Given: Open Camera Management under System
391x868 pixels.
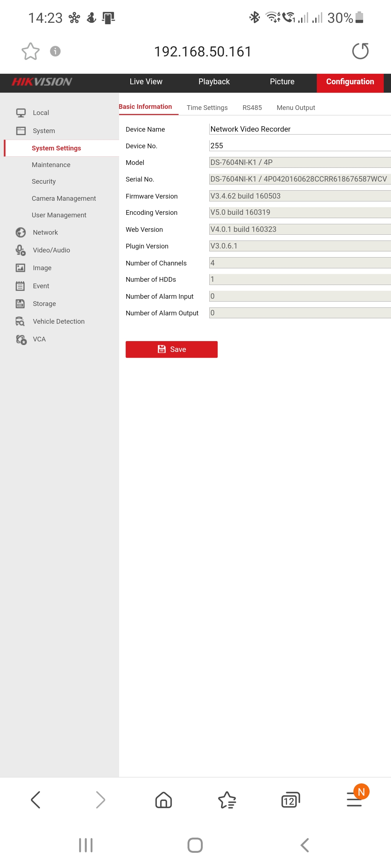Looking at the screenshot, I should [64, 199].
